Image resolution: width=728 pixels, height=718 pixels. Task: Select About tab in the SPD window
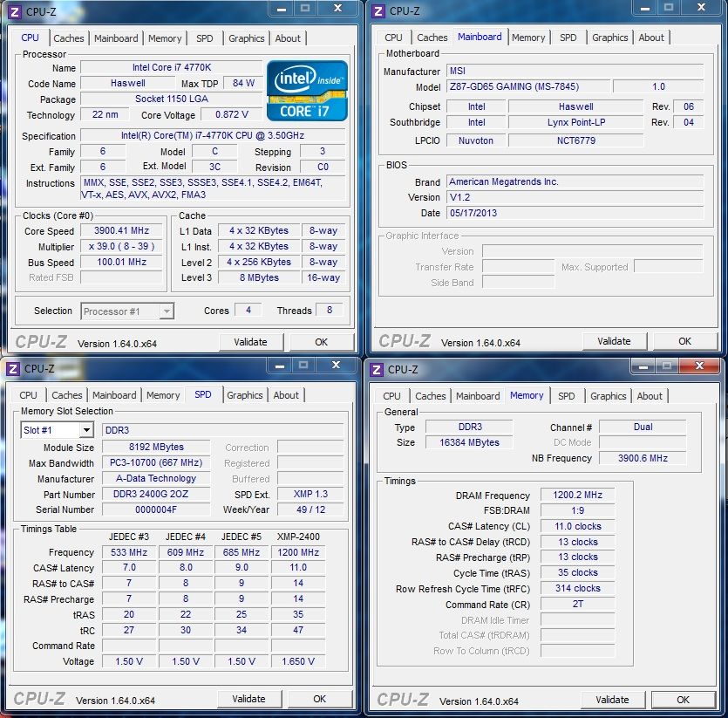(x=286, y=395)
